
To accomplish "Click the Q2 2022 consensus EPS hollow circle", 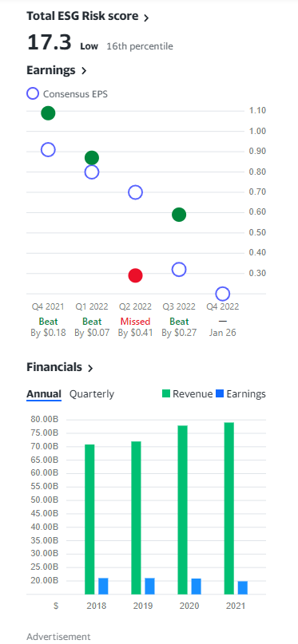I will (135, 192).
